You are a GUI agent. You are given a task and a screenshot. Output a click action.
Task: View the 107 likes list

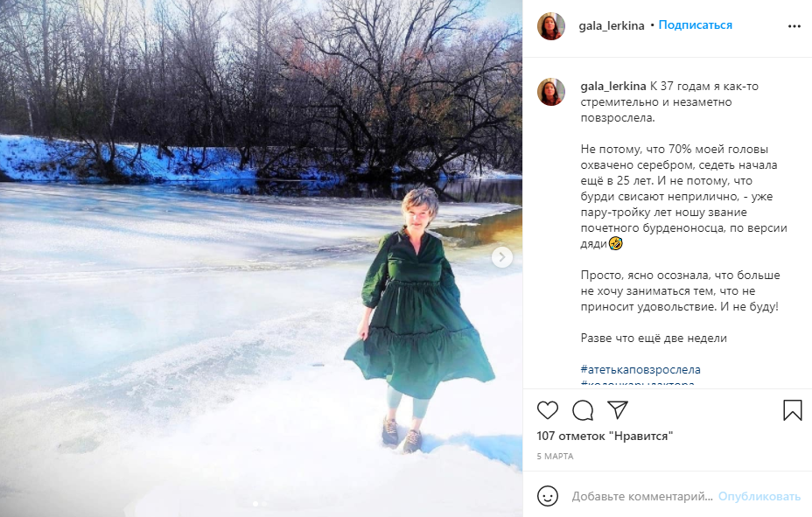point(605,436)
